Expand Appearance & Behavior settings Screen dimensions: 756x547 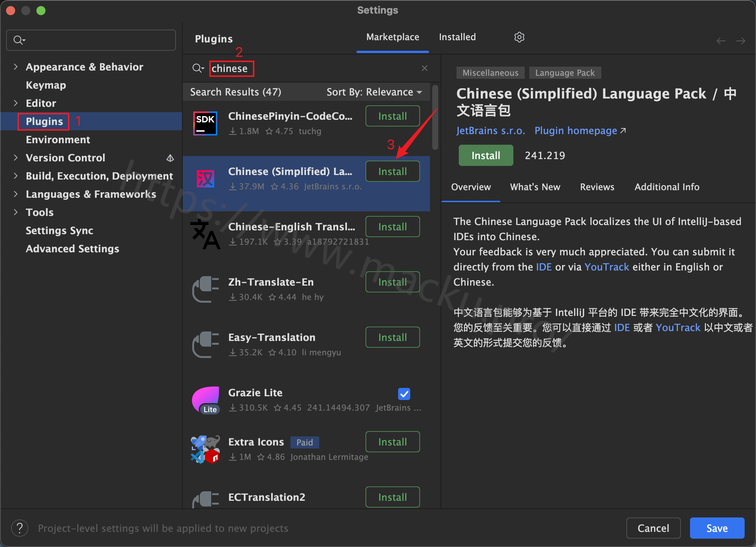point(16,67)
